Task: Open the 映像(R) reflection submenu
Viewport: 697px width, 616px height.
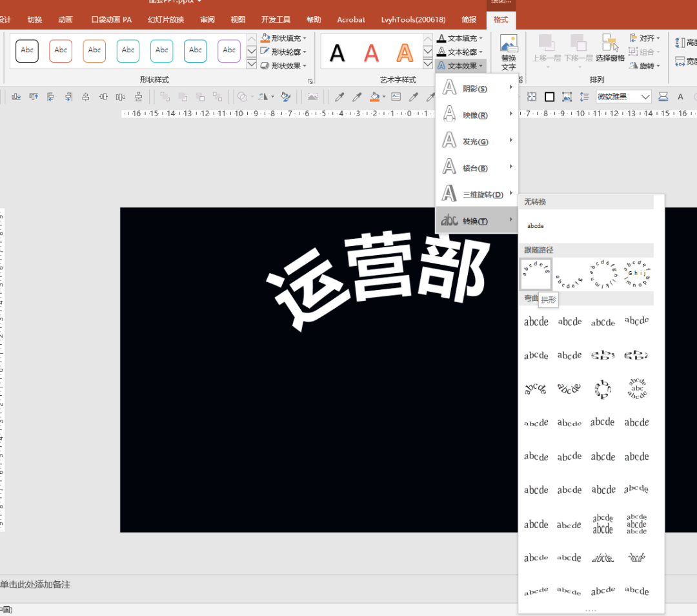Action: point(476,115)
